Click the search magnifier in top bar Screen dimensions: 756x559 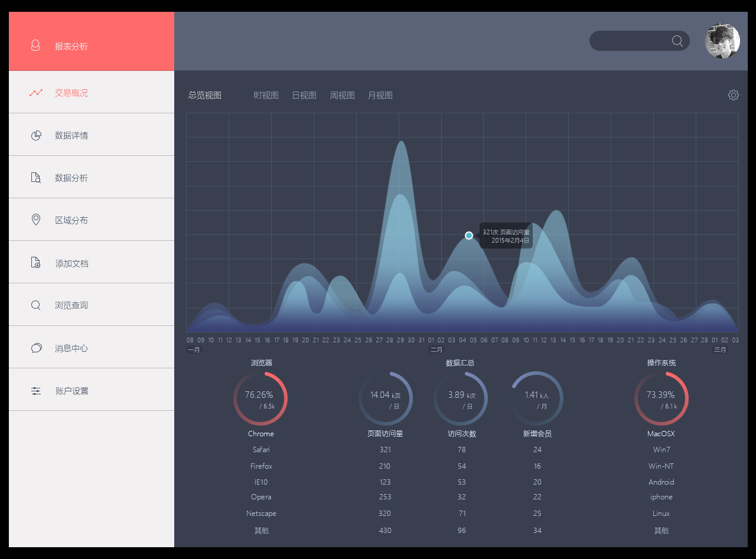tap(677, 41)
